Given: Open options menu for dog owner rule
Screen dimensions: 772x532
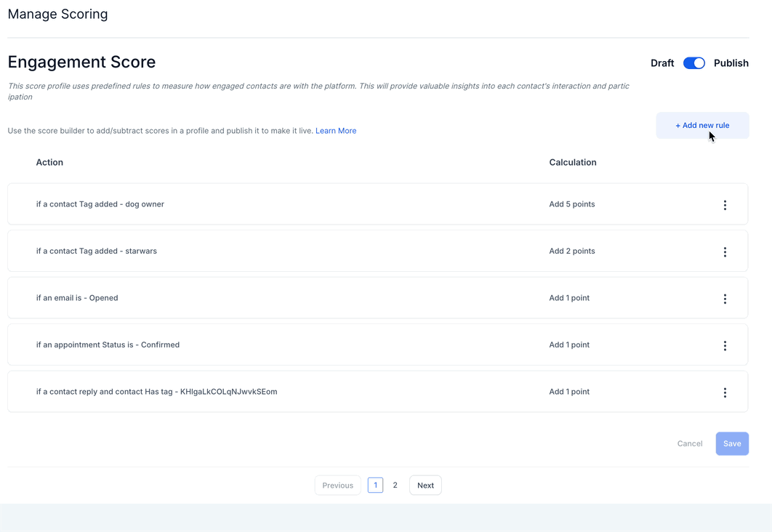Looking at the screenshot, I should 725,205.
